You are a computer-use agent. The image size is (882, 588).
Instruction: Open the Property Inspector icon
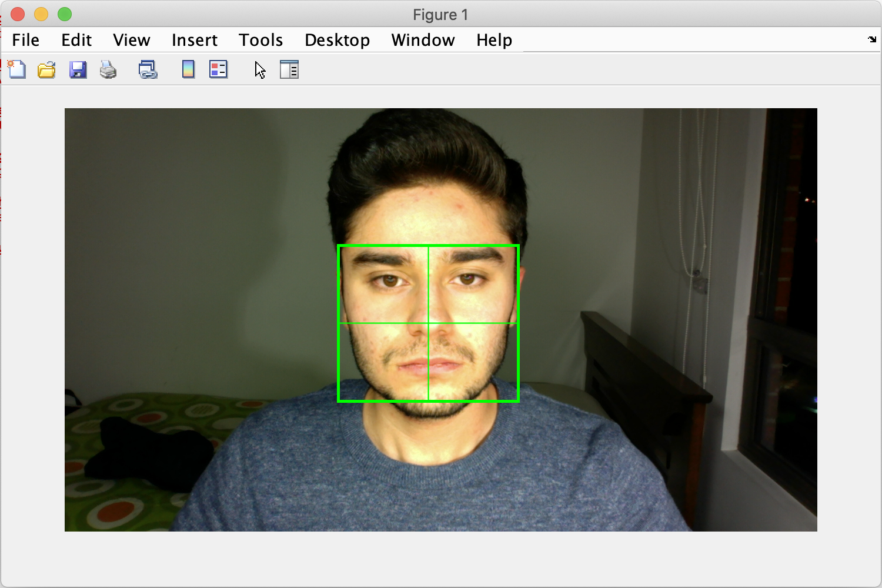click(289, 70)
